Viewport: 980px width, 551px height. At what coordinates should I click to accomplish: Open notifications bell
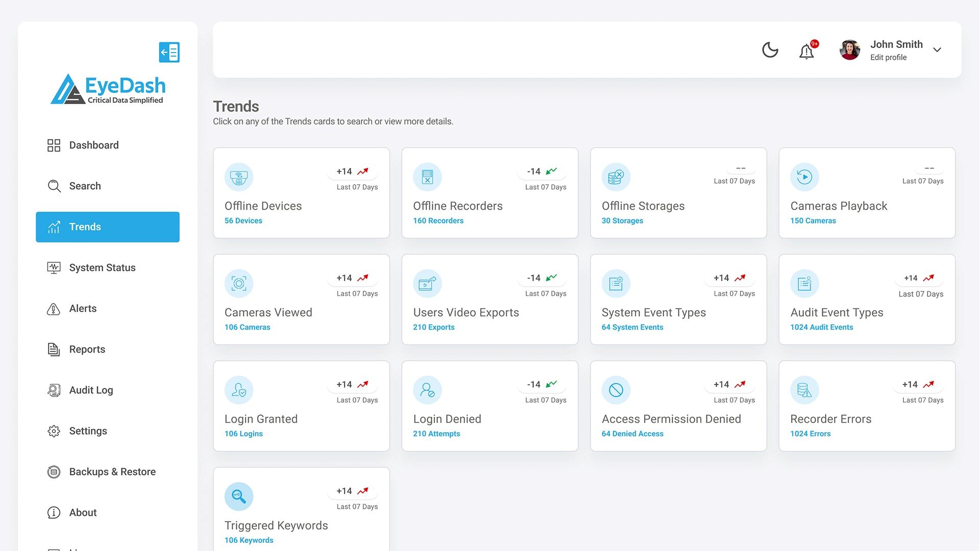click(x=806, y=51)
